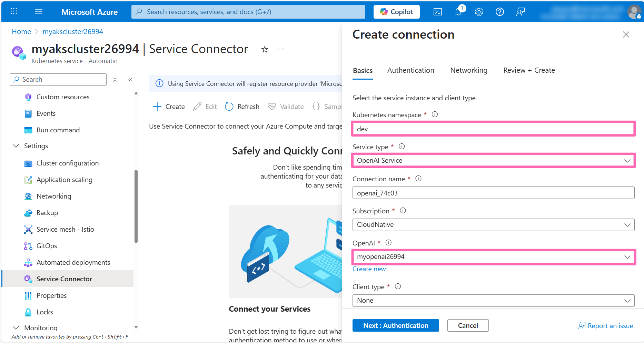
Task: Click the sidebar vertical scrollbar
Action: pos(136,207)
